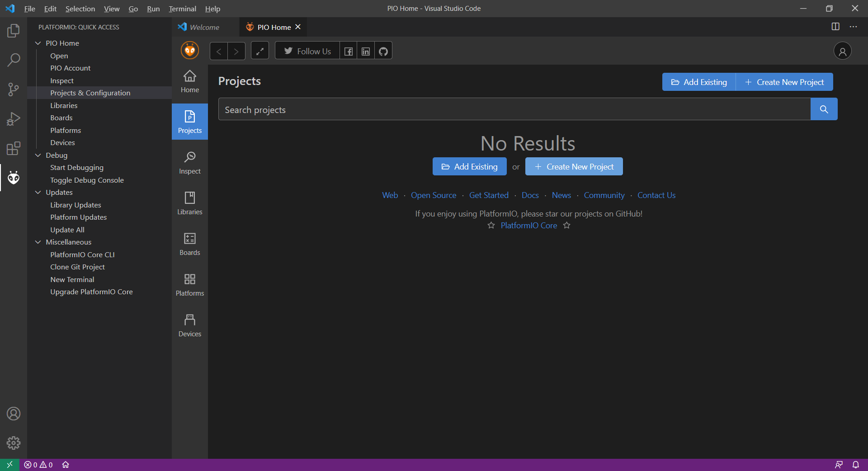Open the Inspect panel via its magnifier icon

tap(189, 162)
